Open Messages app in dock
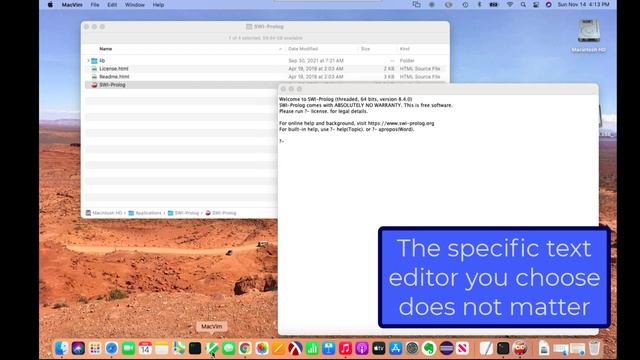The image size is (640, 360). click(229, 348)
